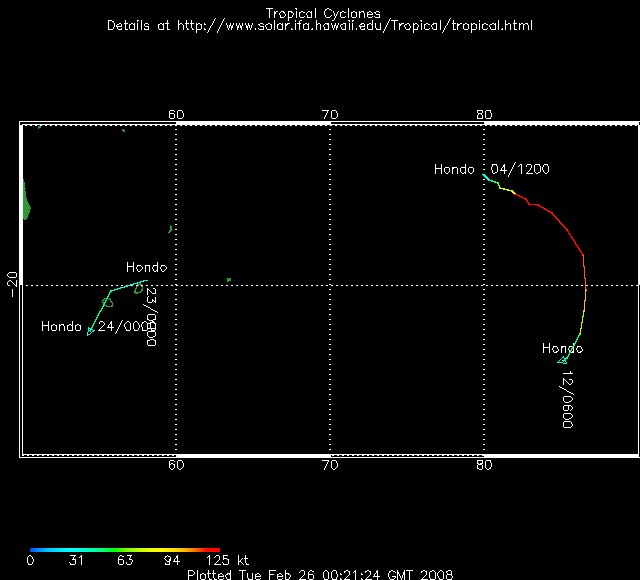Click the Plotted Tue Feb 26 timestamp text

pyautogui.click(x=320, y=574)
